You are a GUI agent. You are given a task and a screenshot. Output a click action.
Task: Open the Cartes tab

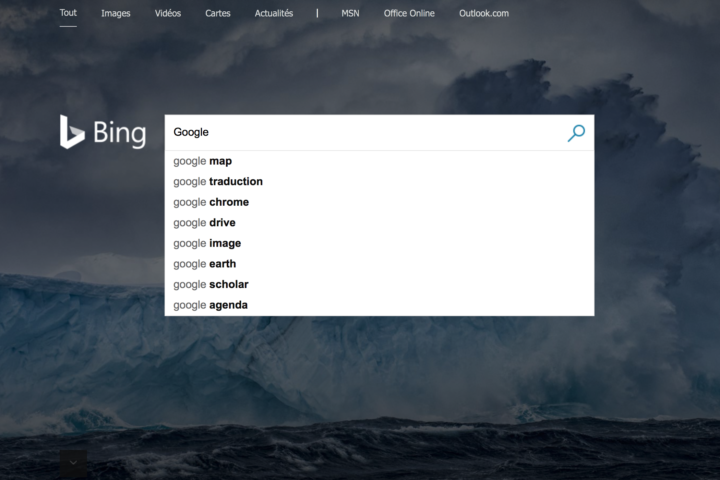[x=218, y=13]
